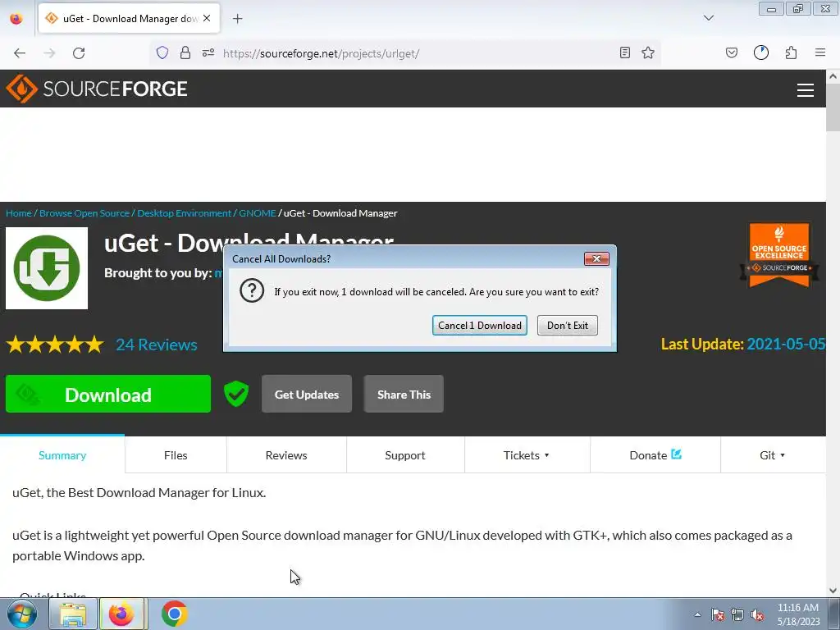This screenshot has height=630, width=840.
Task: Click the green Download button
Action: 108,394
